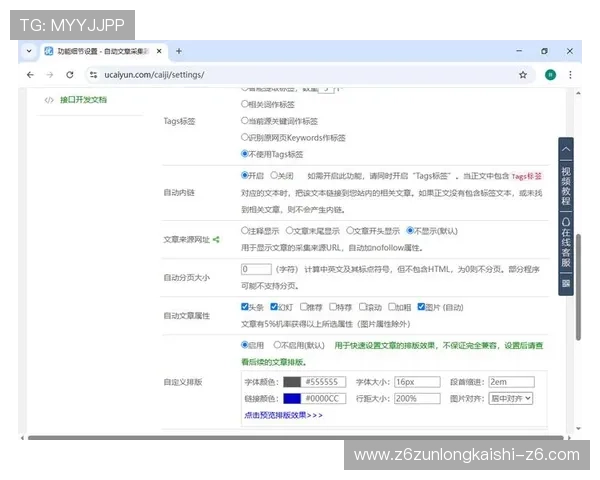Select 不使用Tags标签 radio option
The image size is (600, 480).
(245, 154)
